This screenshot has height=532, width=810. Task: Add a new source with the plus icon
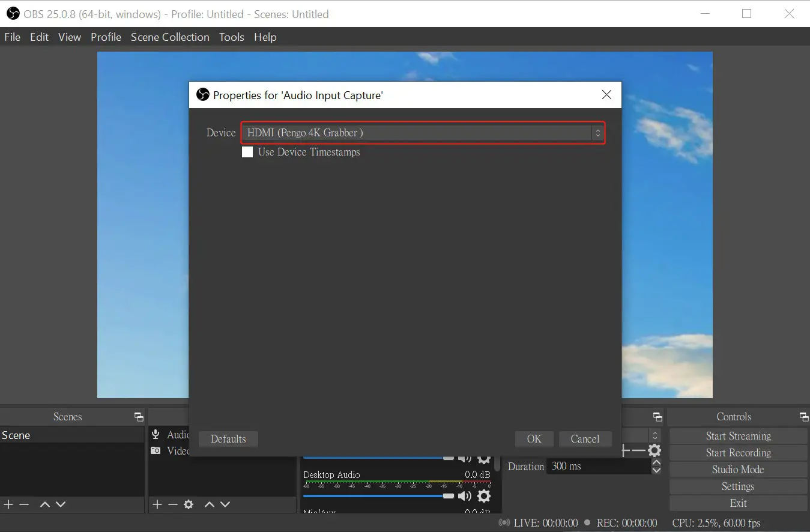coord(157,505)
